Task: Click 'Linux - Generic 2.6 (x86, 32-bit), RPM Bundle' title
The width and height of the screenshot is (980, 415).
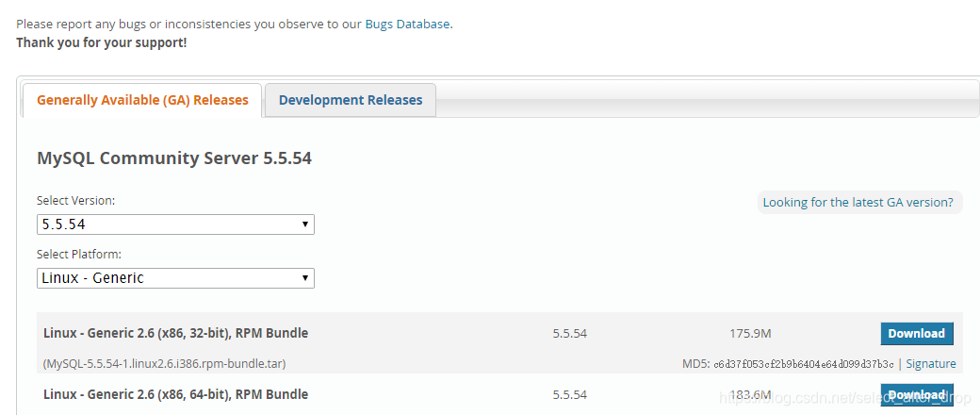Action: pos(175,333)
